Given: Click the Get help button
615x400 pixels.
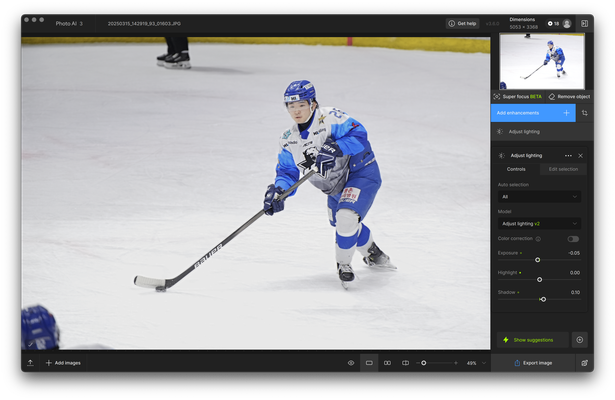Looking at the screenshot, I should tap(462, 24).
